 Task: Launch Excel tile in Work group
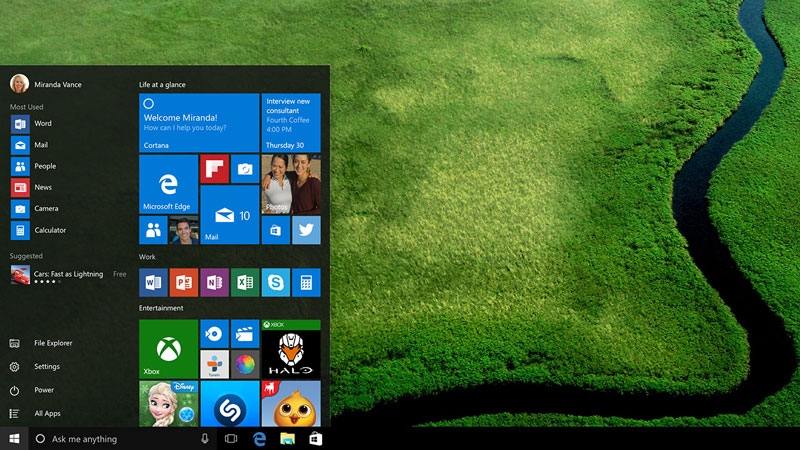pos(245,282)
